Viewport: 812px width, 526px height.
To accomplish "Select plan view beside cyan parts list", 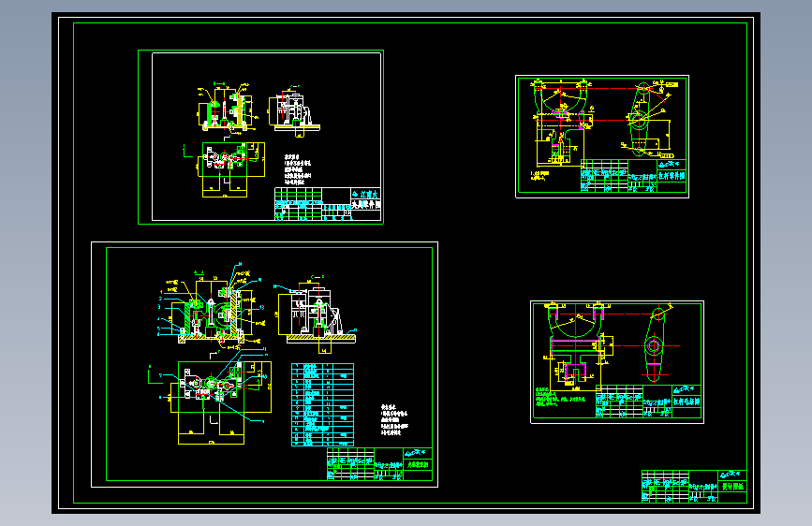I will [x=211, y=396].
